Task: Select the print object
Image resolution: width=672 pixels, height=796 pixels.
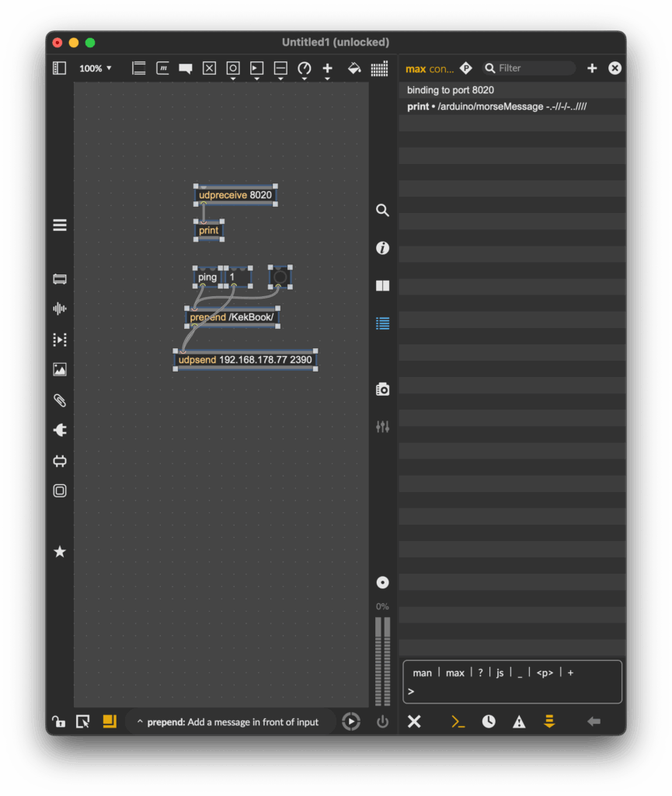Action: [x=208, y=230]
